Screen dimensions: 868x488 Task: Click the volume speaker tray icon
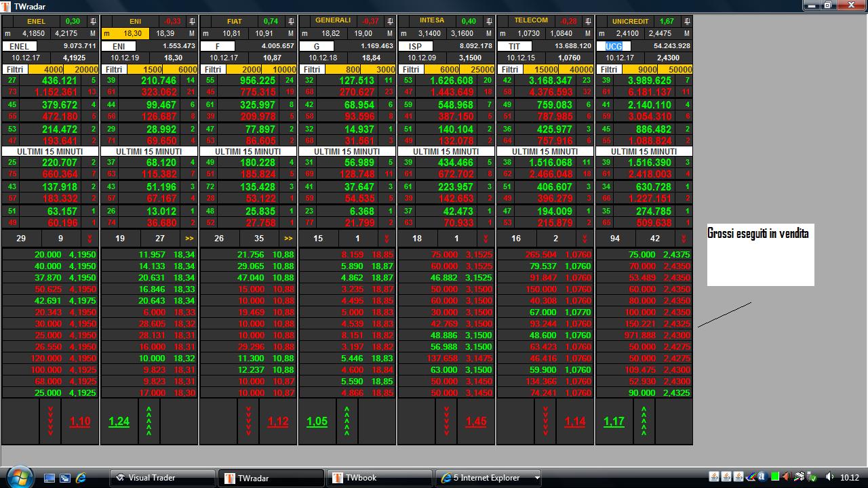pyautogui.click(x=829, y=477)
